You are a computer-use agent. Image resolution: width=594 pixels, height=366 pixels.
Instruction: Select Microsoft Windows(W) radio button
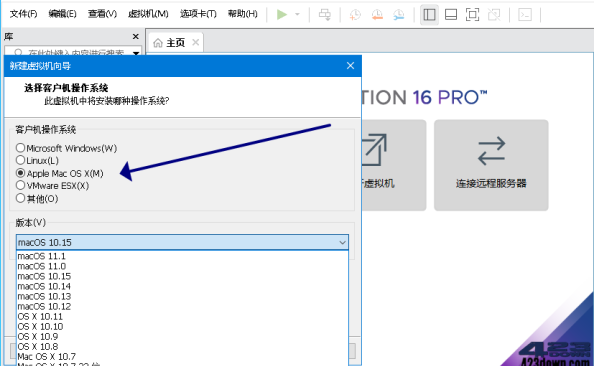point(67,148)
